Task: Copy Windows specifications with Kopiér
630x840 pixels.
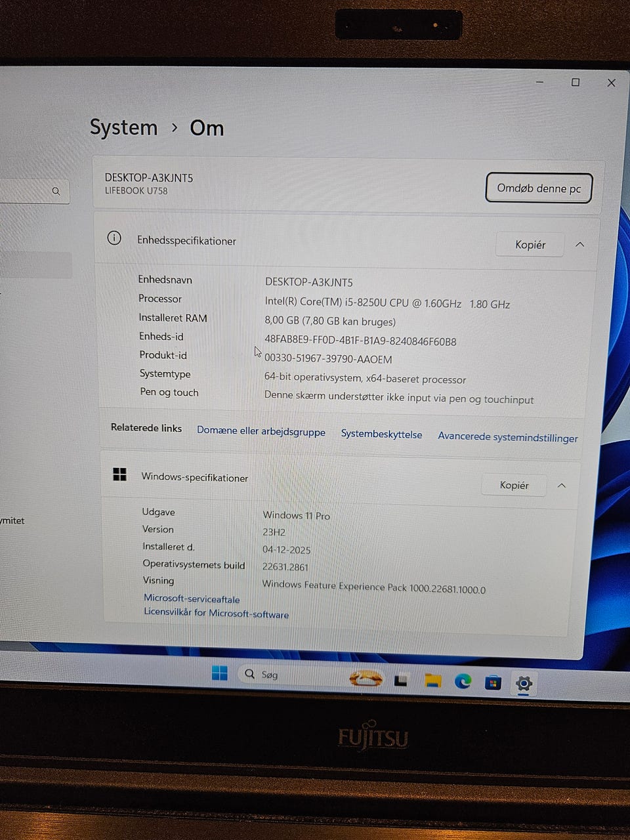Action: 514,486
